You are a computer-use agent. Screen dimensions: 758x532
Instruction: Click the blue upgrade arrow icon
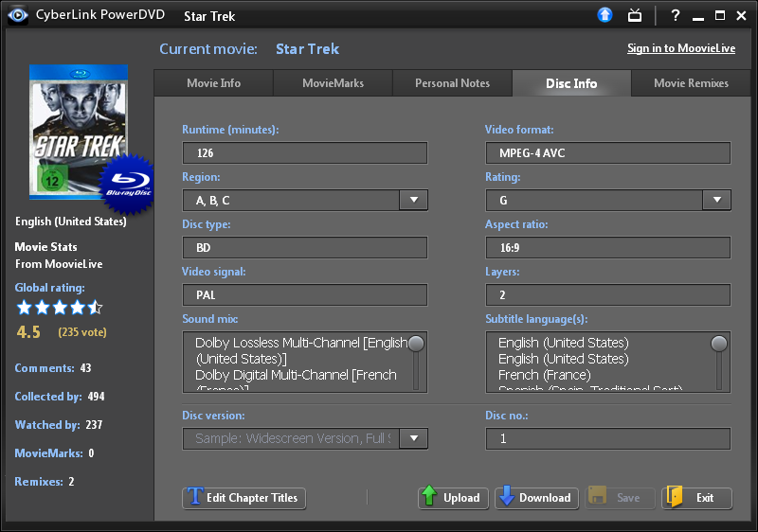[x=605, y=15]
